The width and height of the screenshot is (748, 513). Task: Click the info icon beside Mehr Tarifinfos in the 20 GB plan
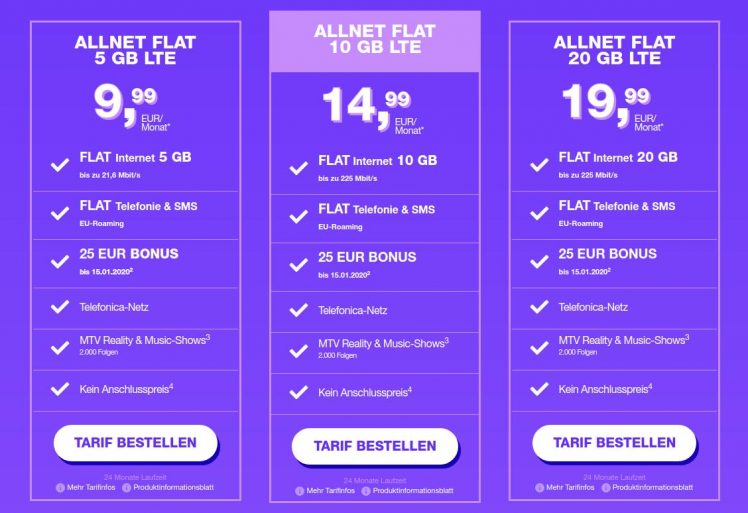[541, 487]
